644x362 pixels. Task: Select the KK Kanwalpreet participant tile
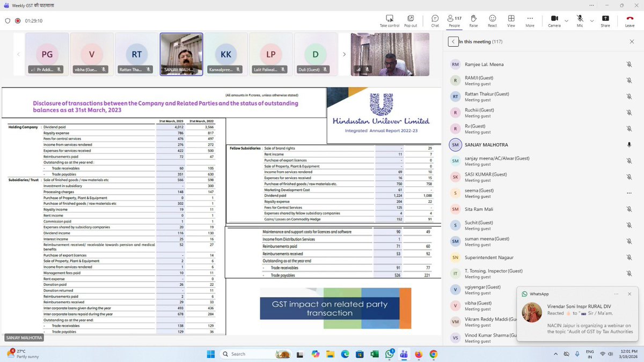pyautogui.click(x=226, y=54)
